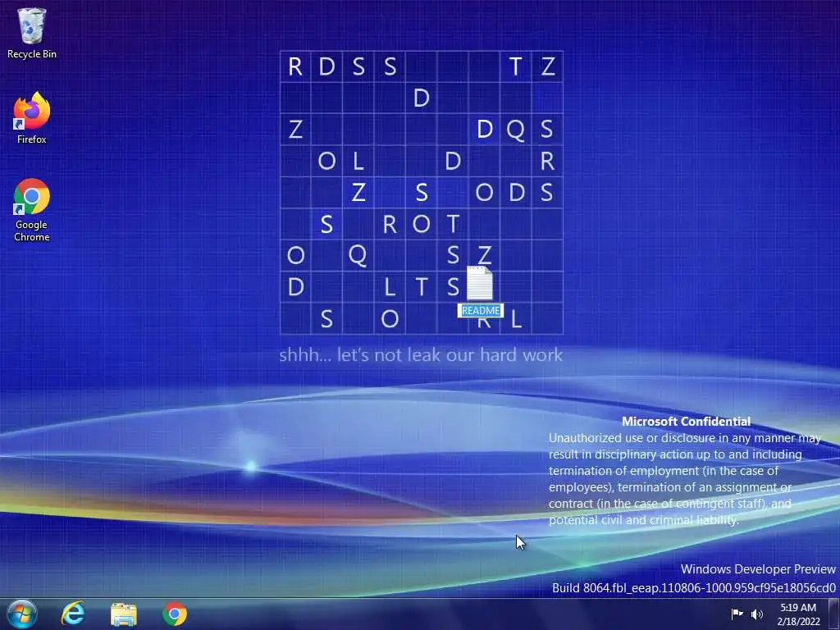Viewport: 840px width, 630px height.
Task: Open the volume speaker tray icon
Action: click(756, 614)
